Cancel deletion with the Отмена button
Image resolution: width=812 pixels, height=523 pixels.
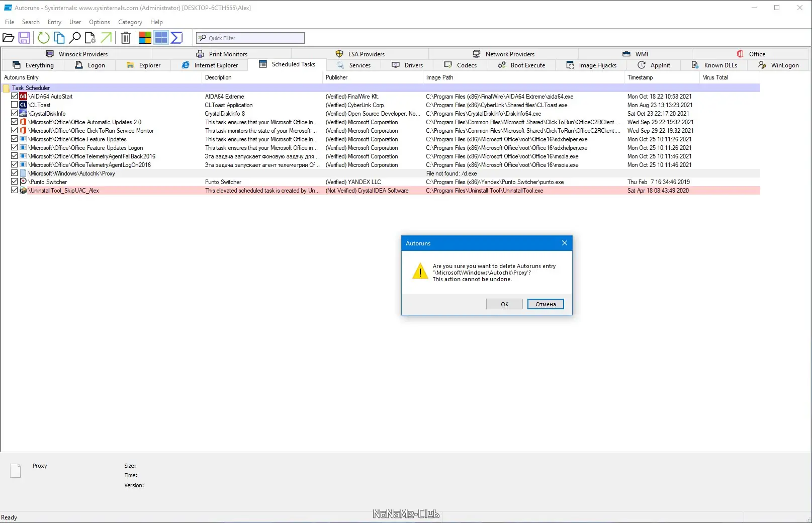546,304
